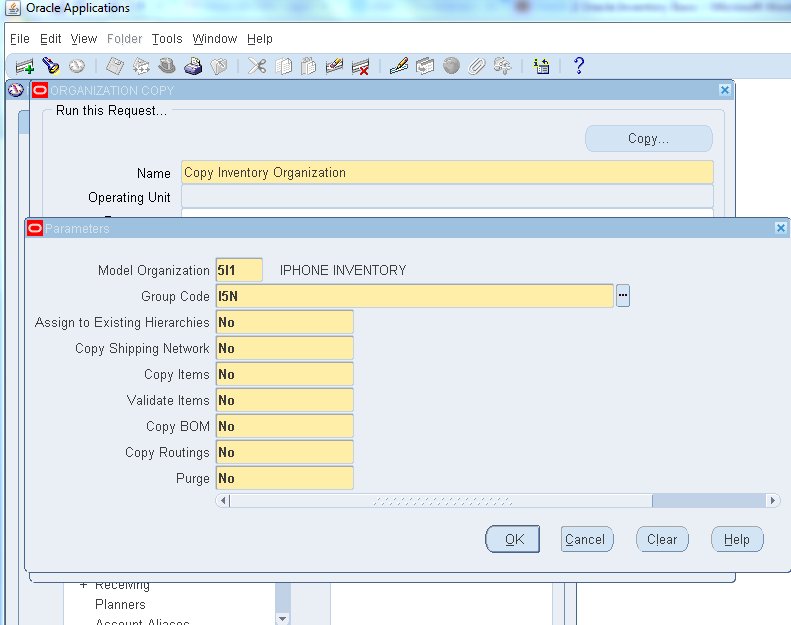Screen dimensions: 791x625
Task: Open the Help menu
Action: click(260, 39)
